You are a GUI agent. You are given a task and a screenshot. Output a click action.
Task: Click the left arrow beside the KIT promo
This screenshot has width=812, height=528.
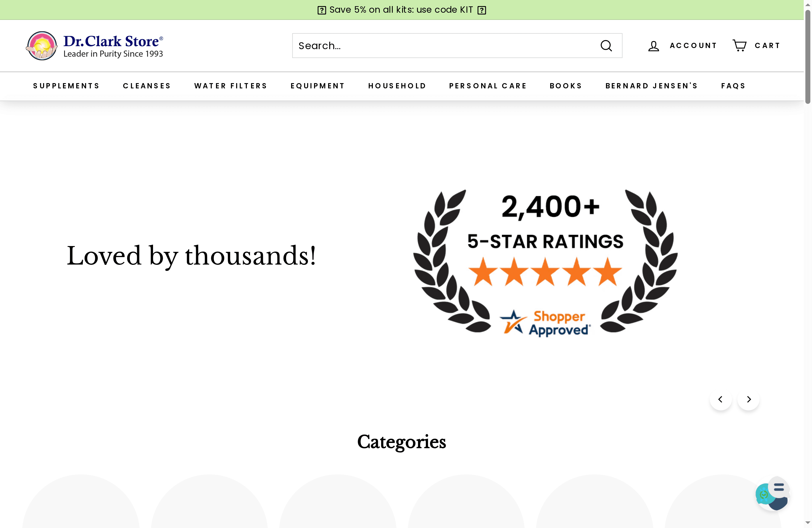click(x=321, y=10)
